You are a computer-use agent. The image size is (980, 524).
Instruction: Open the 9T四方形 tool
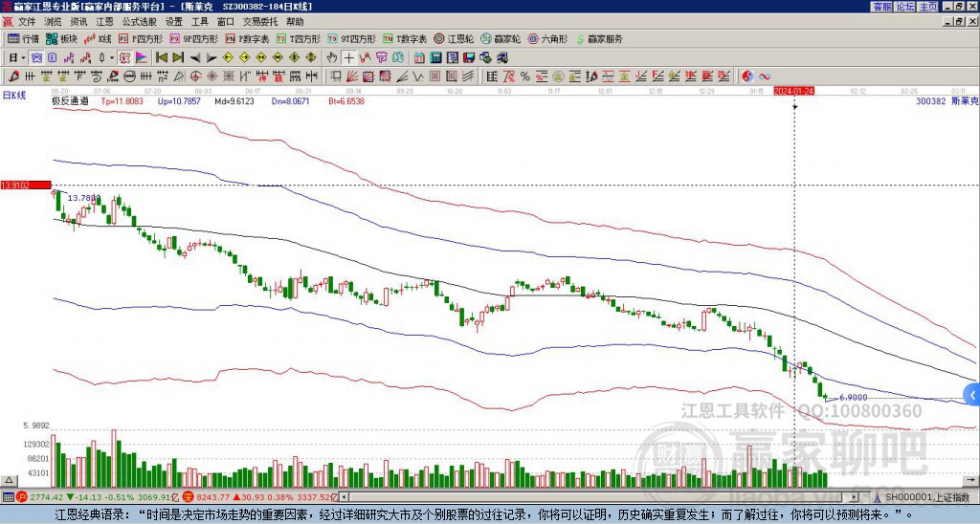click(x=351, y=38)
